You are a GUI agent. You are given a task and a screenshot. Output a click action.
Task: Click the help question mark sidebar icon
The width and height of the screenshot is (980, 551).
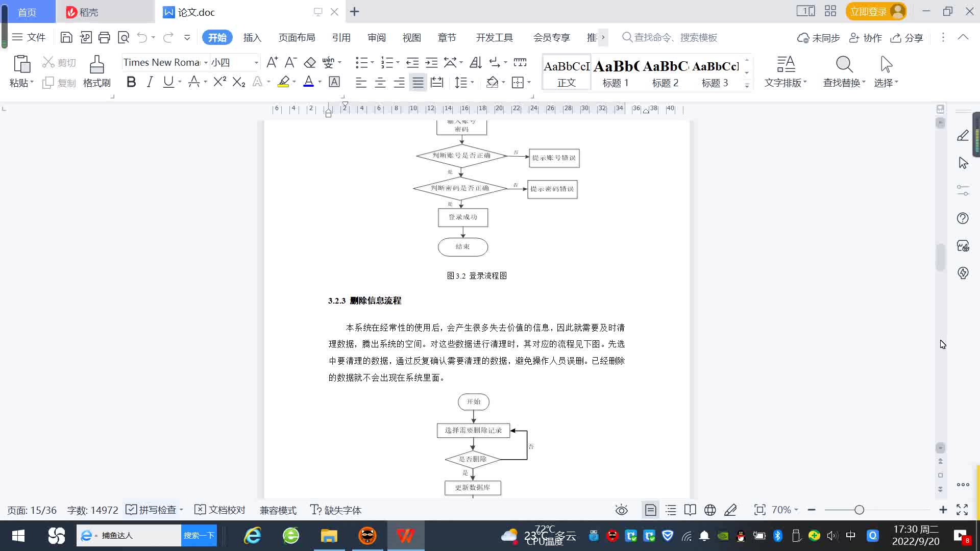963,218
